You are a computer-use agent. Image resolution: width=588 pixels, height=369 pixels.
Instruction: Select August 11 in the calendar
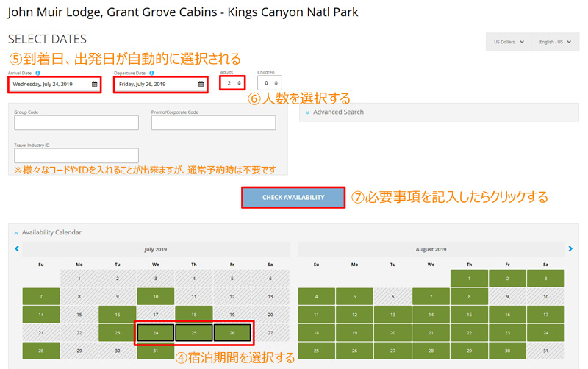[317, 315]
